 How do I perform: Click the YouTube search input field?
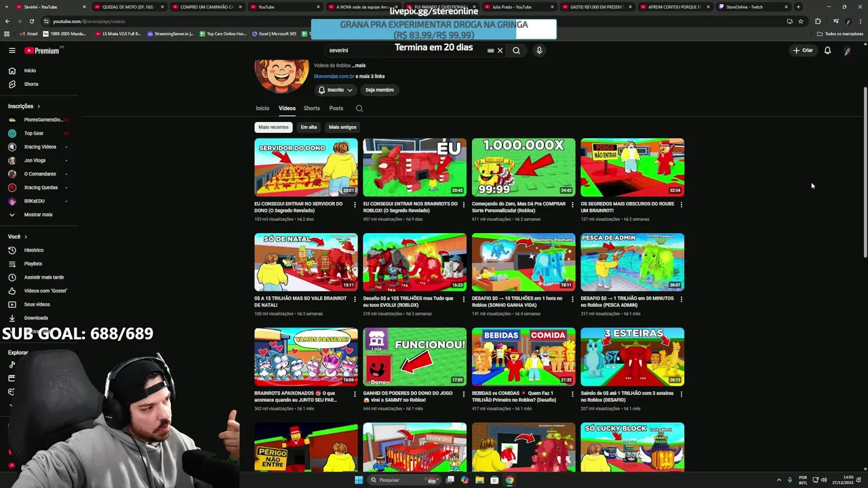point(407,50)
